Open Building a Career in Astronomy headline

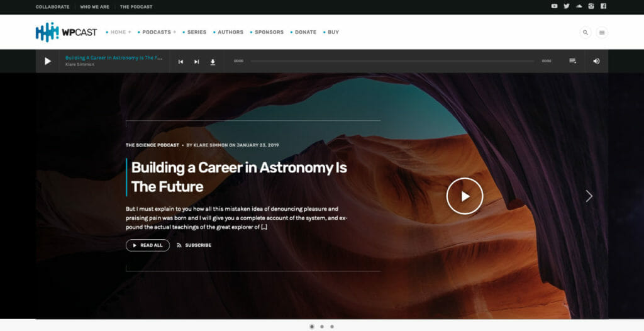click(x=239, y=177)
